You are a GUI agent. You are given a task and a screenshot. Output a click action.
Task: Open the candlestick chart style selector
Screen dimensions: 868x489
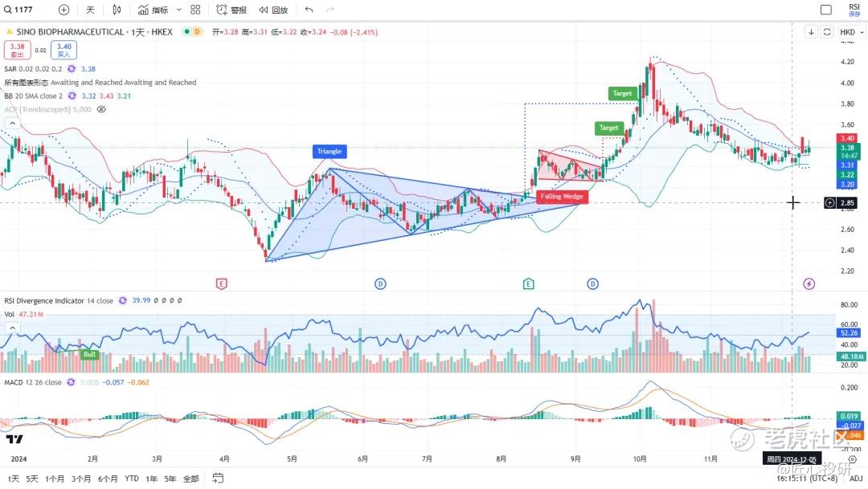tap(117, 10)
